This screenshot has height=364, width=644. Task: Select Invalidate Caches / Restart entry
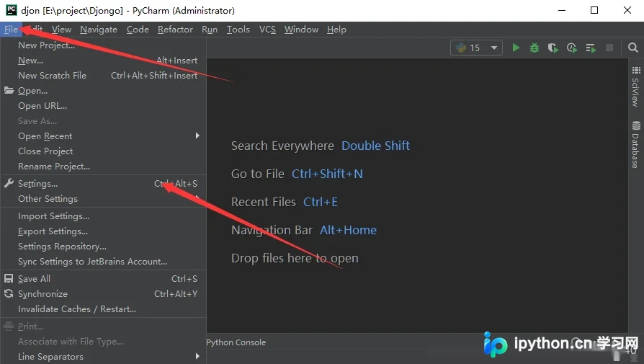(x=104, y=309)
